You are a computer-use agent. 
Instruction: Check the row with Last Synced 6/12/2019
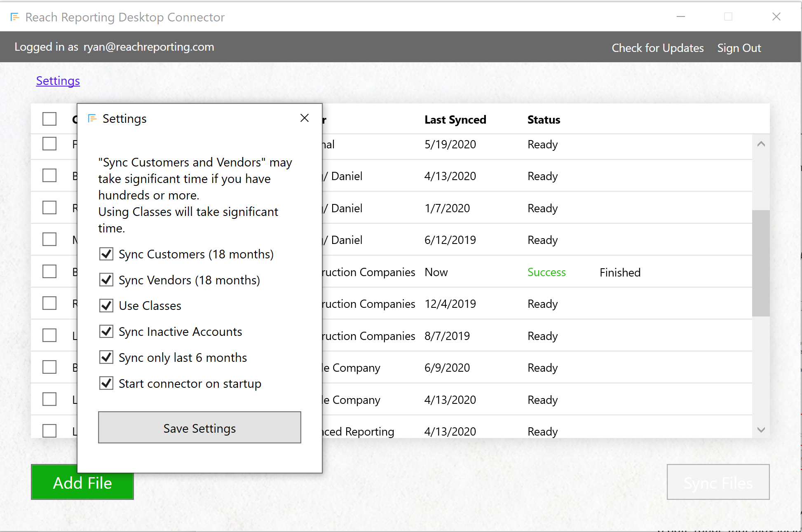(x=49, y=239)
